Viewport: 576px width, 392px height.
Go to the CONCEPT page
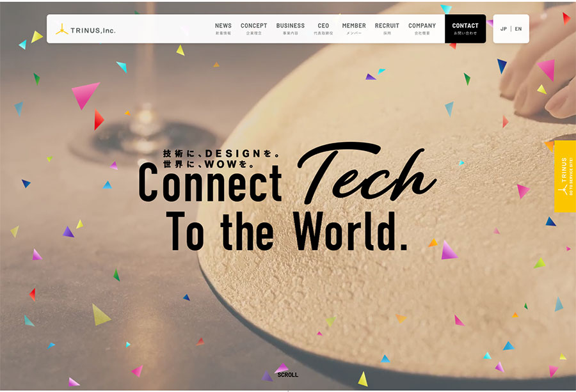254,29
